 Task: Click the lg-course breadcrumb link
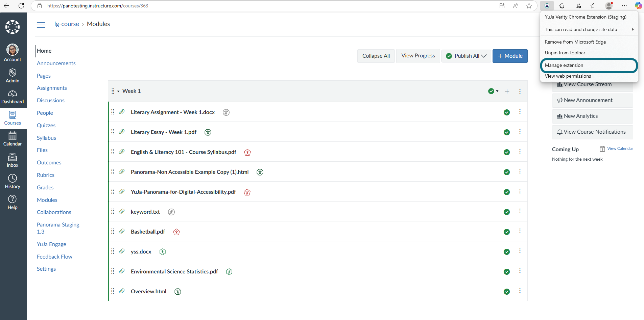point(67,24)
